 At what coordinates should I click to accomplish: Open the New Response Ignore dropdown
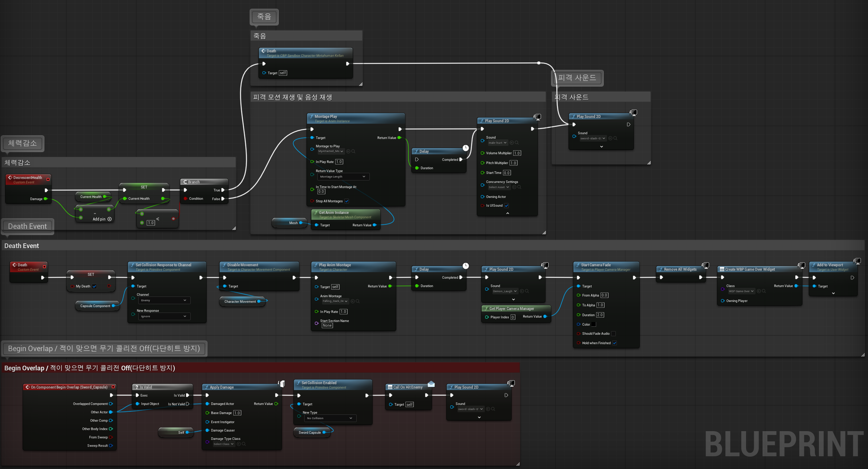[164, 317]
